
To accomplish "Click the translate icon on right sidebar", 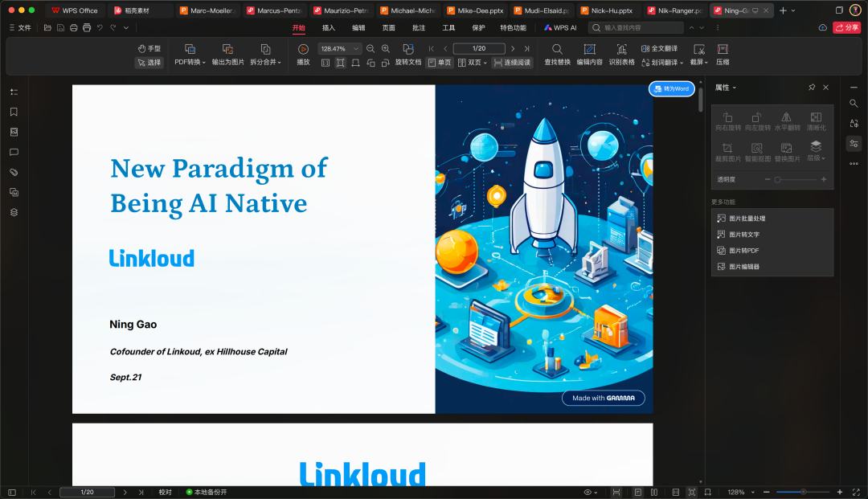I will (x=854, y=124).
